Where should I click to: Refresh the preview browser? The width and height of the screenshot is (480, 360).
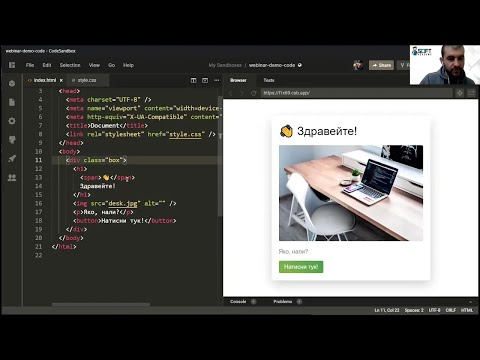[253, 93]
